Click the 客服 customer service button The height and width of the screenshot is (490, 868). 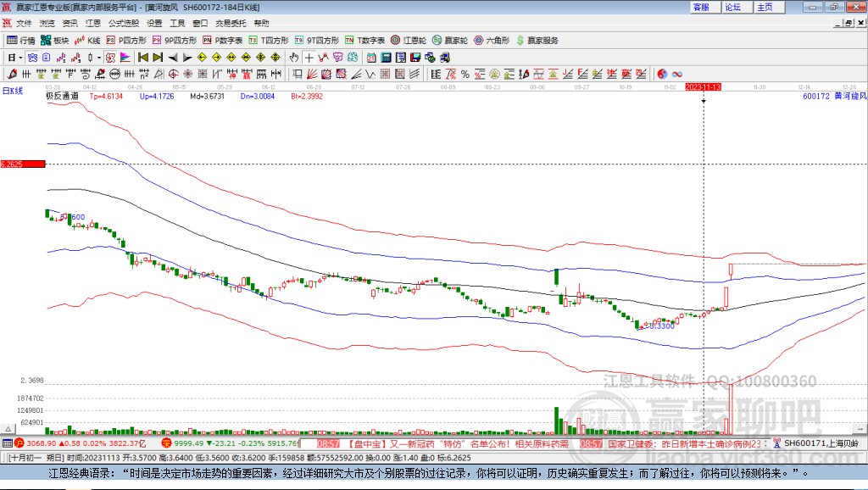pyautogui.click(x=701, y=7)
